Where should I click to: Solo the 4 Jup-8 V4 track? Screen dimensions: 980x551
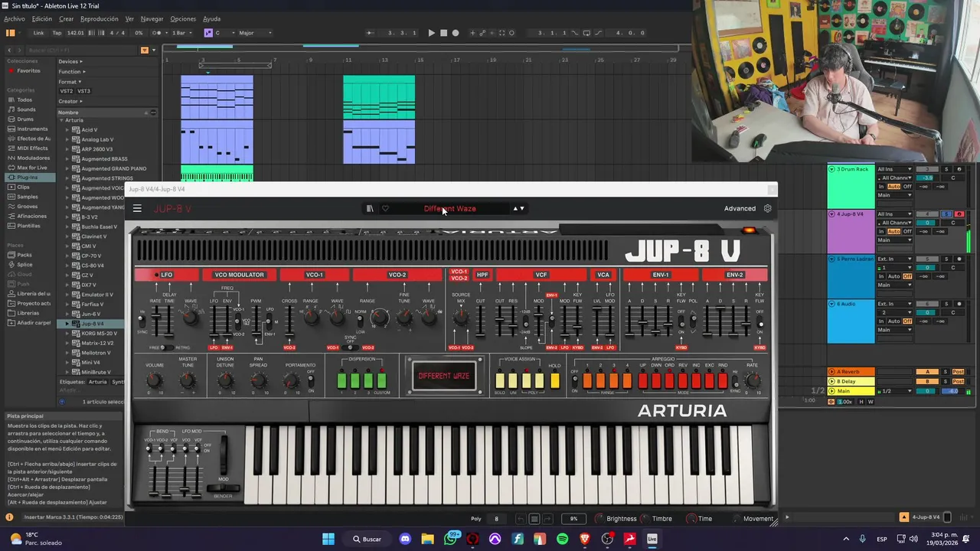pos(946,214)
